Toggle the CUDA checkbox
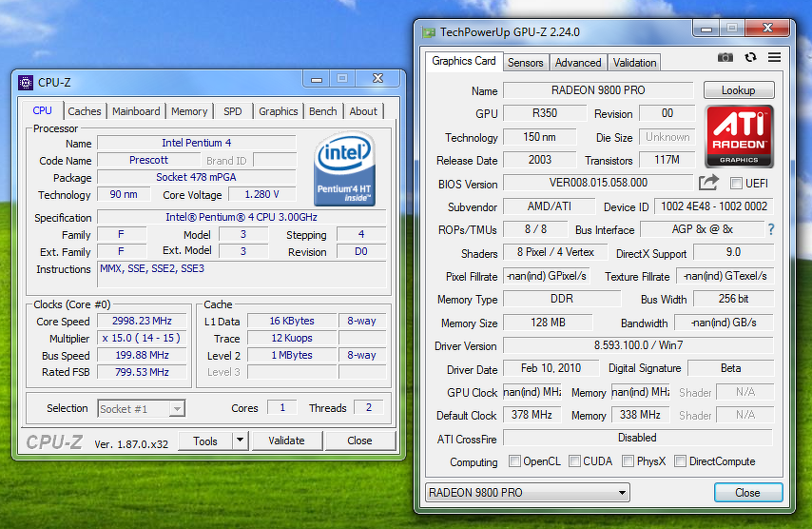 point(574,461)
